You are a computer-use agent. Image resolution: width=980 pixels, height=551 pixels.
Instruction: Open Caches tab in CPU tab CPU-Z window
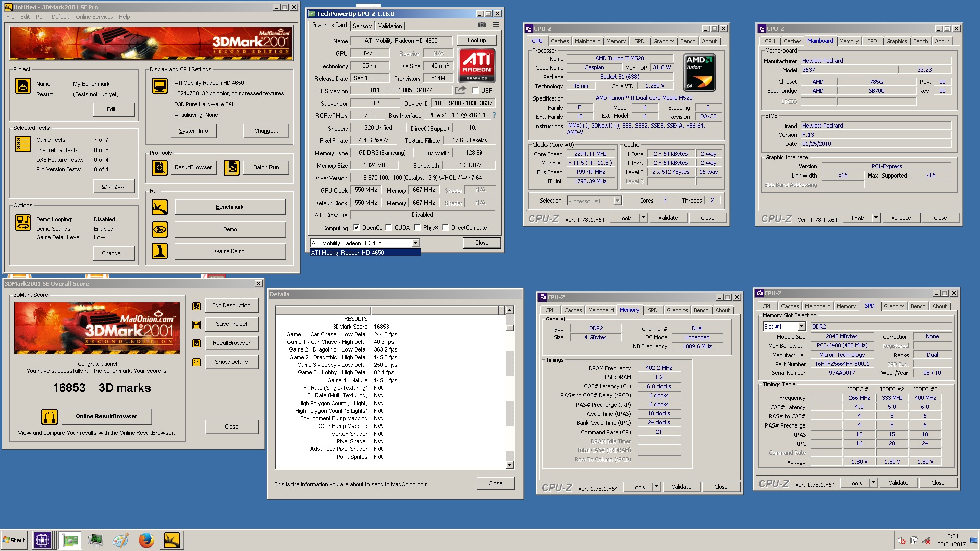tap(559, 41)
